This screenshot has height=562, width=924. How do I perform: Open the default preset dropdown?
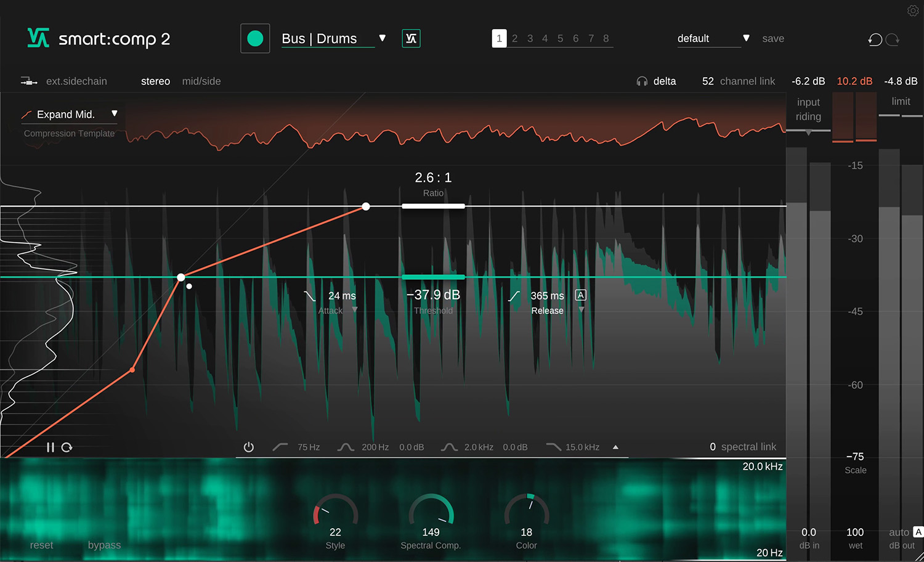tap(746, 38)
